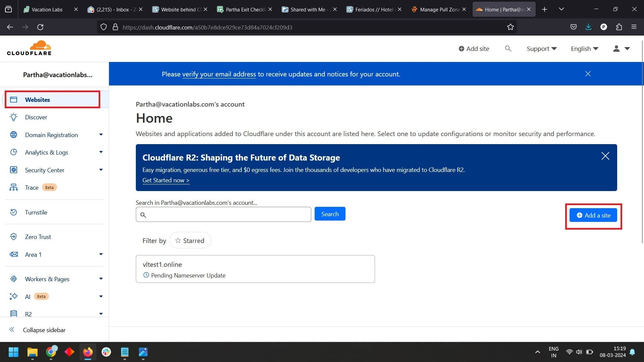Click the blue Add a site button

[x=593, y=215]
